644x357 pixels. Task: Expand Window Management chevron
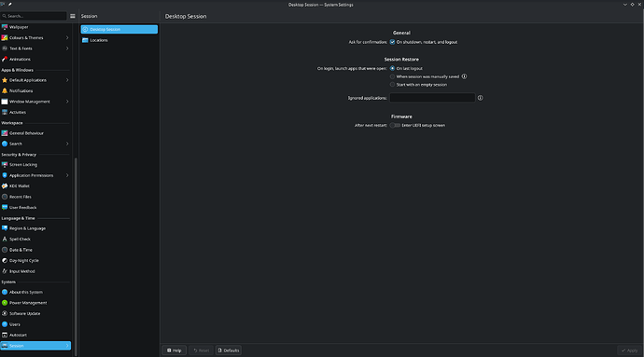click(x=67, y=102)
